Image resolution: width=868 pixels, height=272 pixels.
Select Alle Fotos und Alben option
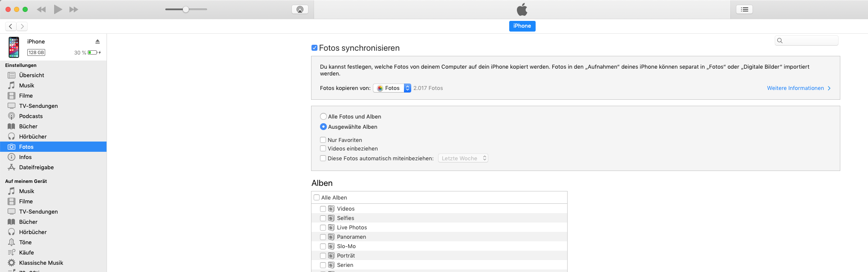pyautogui.click(x=323, y=116)
